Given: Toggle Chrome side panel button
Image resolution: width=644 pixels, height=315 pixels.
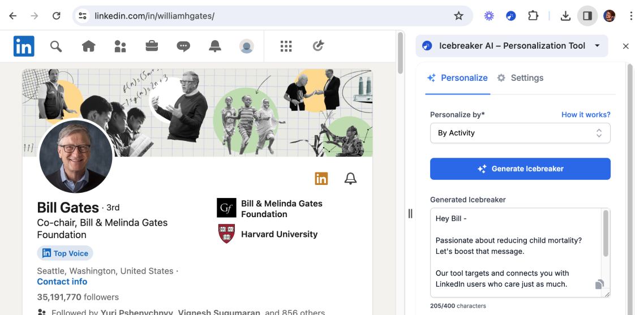Looking at the screenshot, I should pos(587,16).
